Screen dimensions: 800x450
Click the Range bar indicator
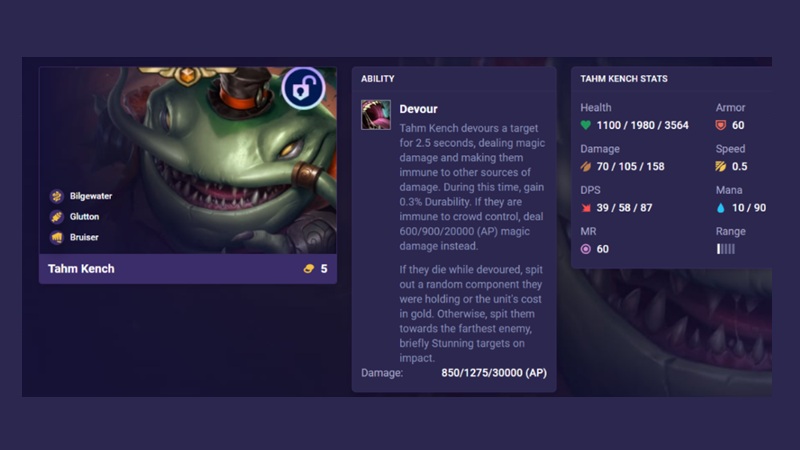[726, 249]
